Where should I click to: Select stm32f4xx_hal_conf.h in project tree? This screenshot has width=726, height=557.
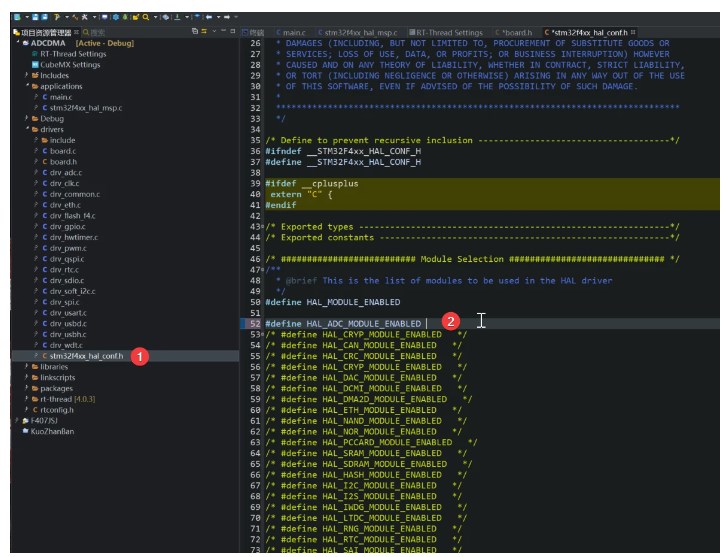point(86,356)
